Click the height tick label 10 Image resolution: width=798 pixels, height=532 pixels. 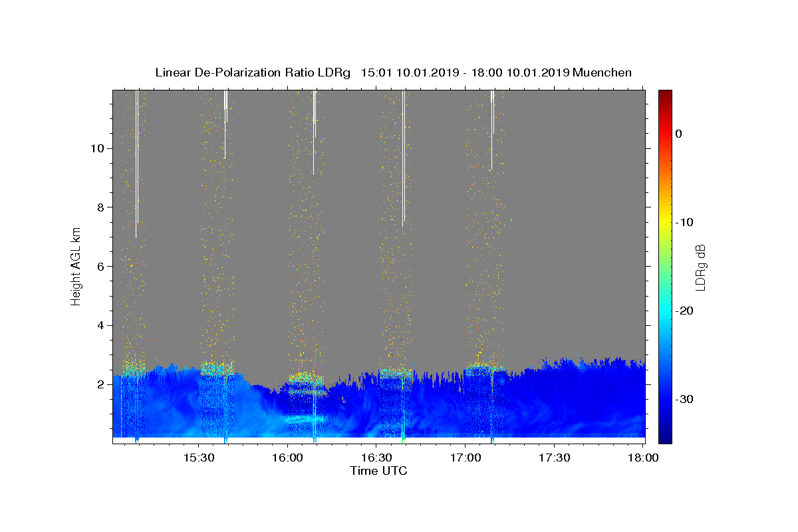point(96,148)
